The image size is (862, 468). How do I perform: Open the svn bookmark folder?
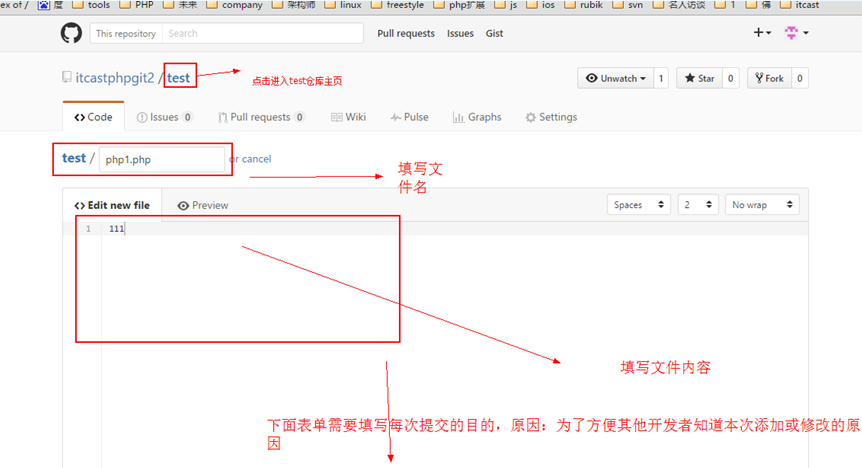[628, 5]
